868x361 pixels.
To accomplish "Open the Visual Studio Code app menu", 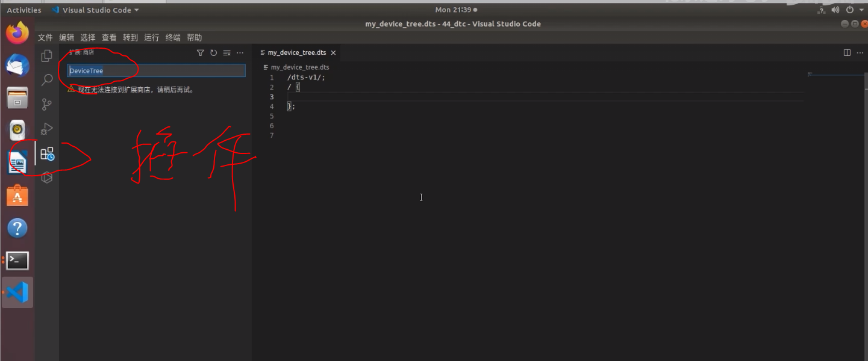I will [95, 10].
